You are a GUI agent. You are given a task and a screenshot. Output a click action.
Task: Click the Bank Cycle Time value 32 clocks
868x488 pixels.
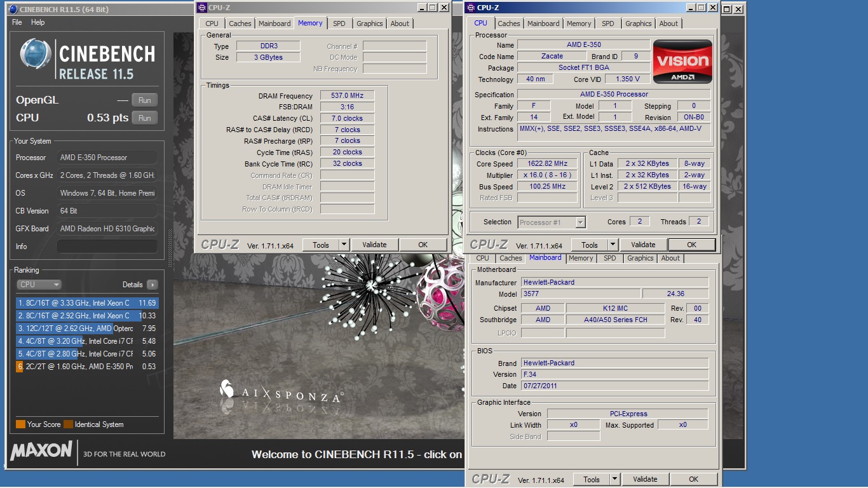tap(347, 164)
